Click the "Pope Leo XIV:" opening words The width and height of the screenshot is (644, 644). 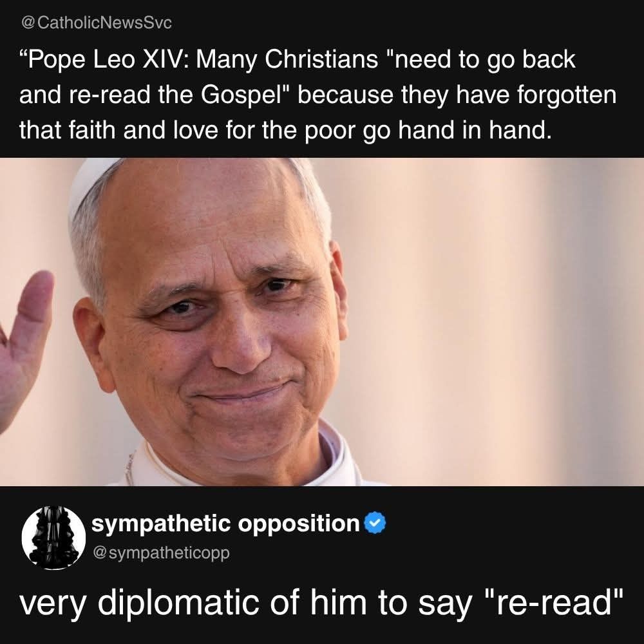click(x=104, y=59)
